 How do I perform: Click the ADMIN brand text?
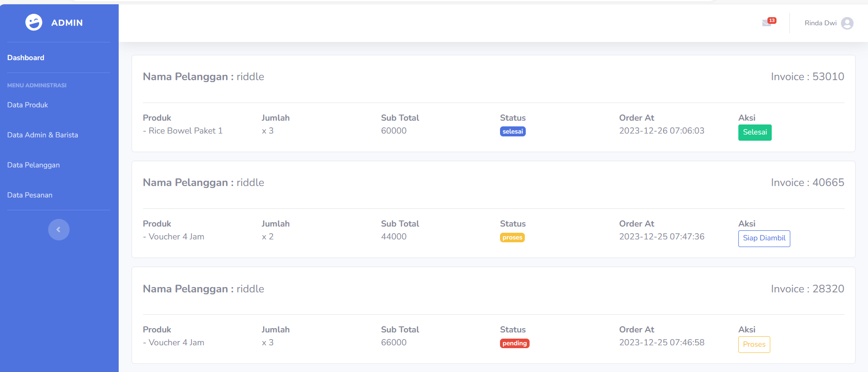click(x=67, y=23)
